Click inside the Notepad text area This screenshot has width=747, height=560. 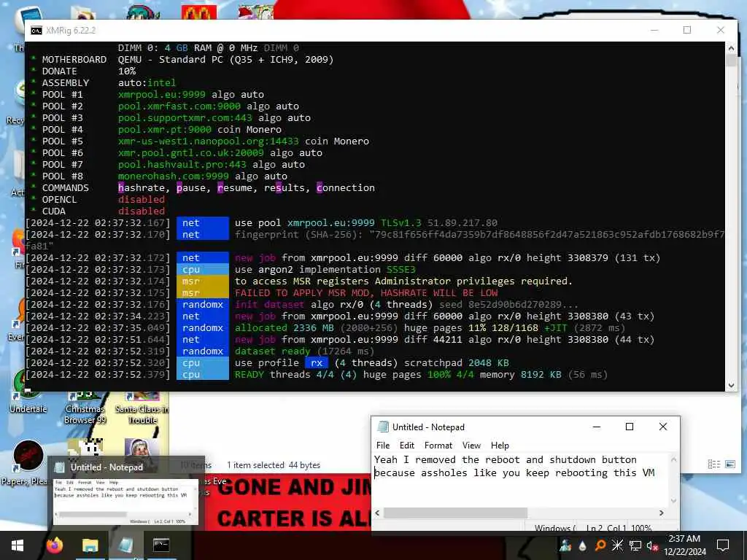pyautogui.click(x=521, y=480)
